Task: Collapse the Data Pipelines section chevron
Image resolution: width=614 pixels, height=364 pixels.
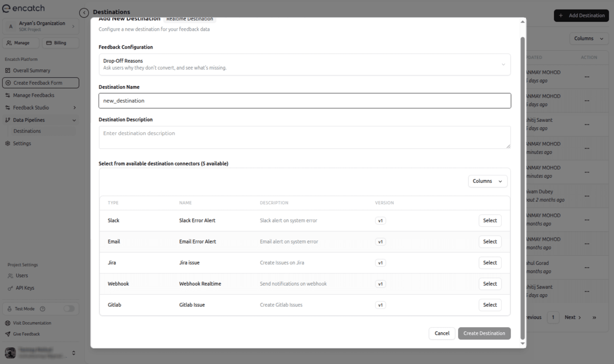Action: [74, 120]
